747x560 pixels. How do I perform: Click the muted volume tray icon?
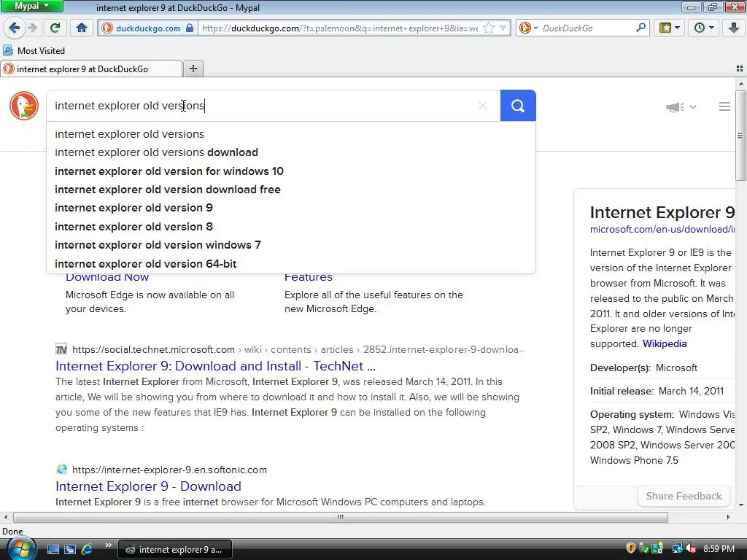pyautogui.click(x=692, y=549)
